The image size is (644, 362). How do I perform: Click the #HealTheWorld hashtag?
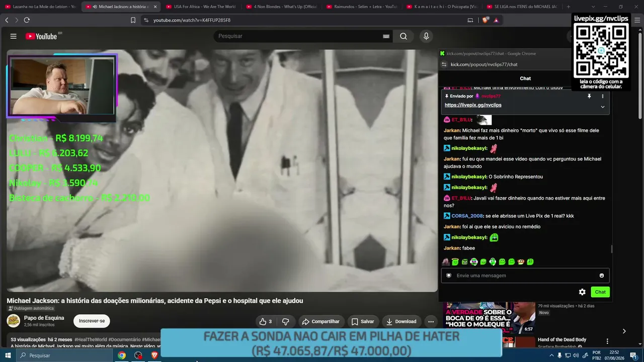(91, 340)
